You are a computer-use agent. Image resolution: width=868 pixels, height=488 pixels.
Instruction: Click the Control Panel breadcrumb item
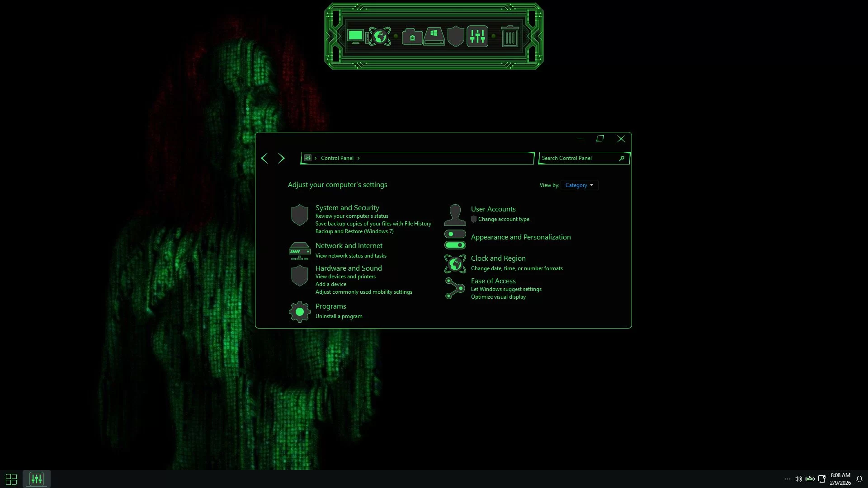point(337,158)
